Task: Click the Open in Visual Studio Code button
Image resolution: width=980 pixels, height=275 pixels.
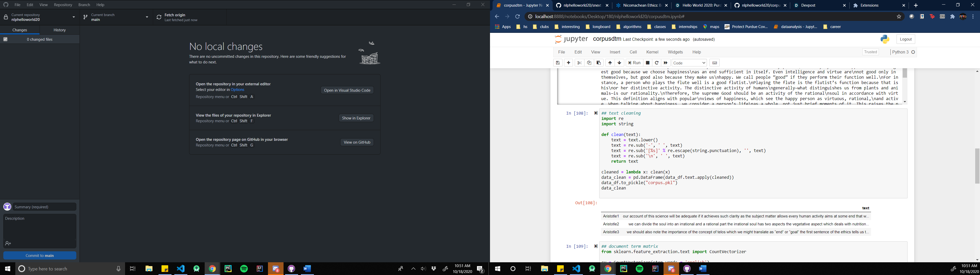Action: pos(347,90)
